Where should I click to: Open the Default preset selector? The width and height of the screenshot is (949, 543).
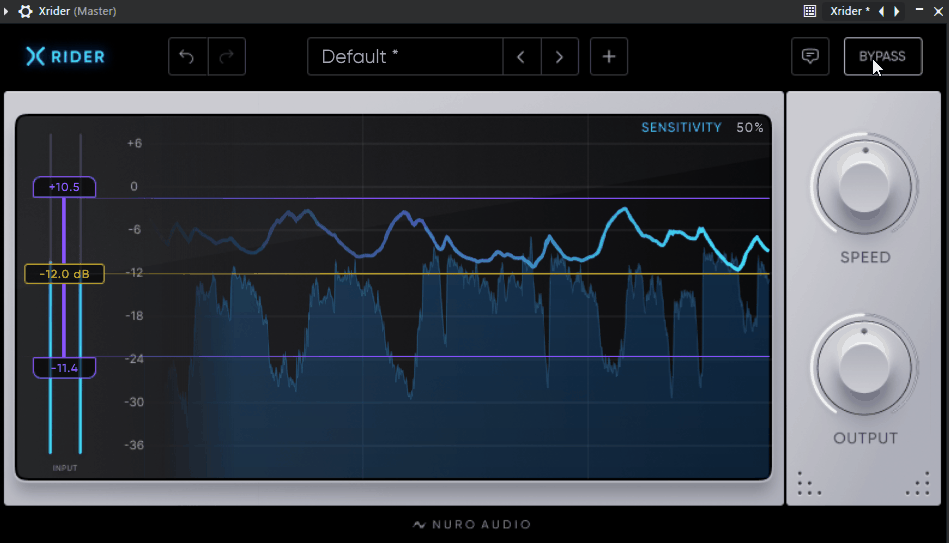click(405, 56)
